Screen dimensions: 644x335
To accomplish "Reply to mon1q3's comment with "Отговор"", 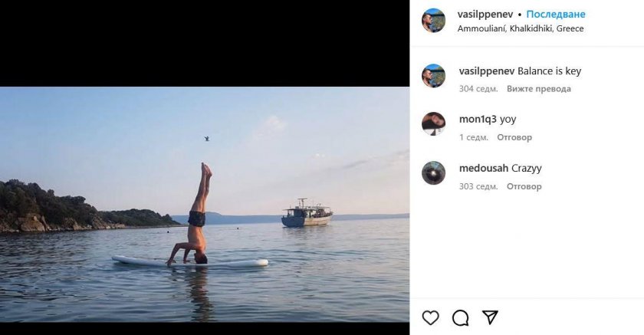I will tap(514, 138).
